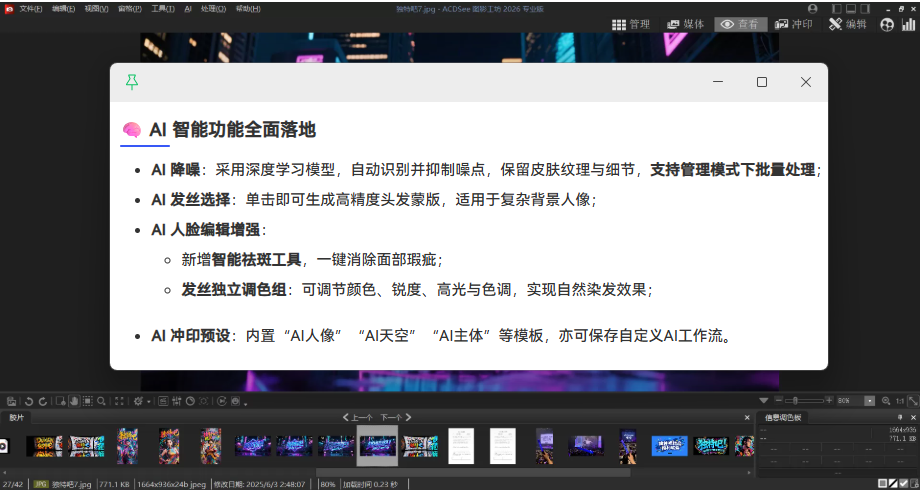923x490 pixels.
Task: Open the 文件 menu
Action: [31, 9]
